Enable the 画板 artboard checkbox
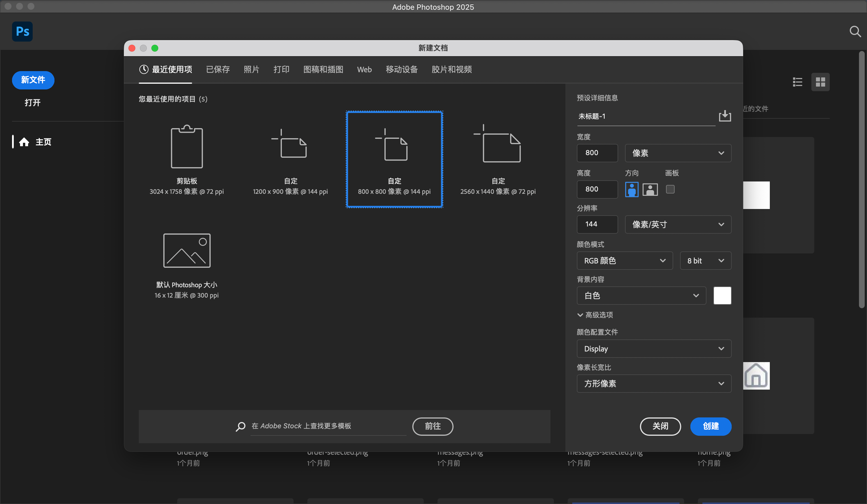The image size is (867, 504). (x=670, y=189)
